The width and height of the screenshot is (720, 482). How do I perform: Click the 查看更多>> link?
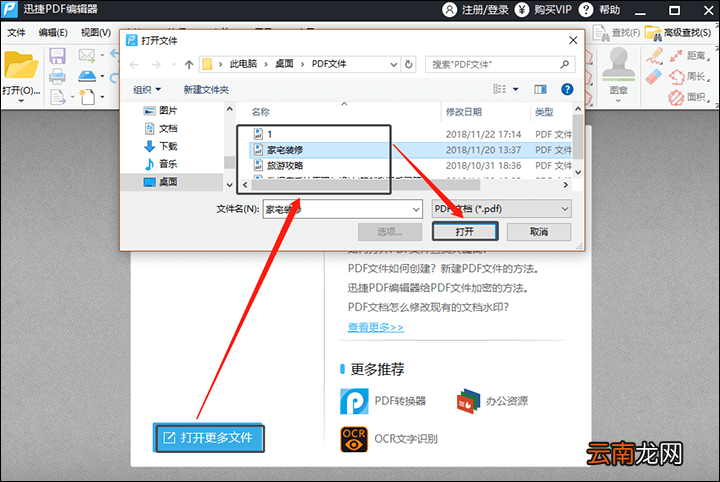click(x=376, y=327)
